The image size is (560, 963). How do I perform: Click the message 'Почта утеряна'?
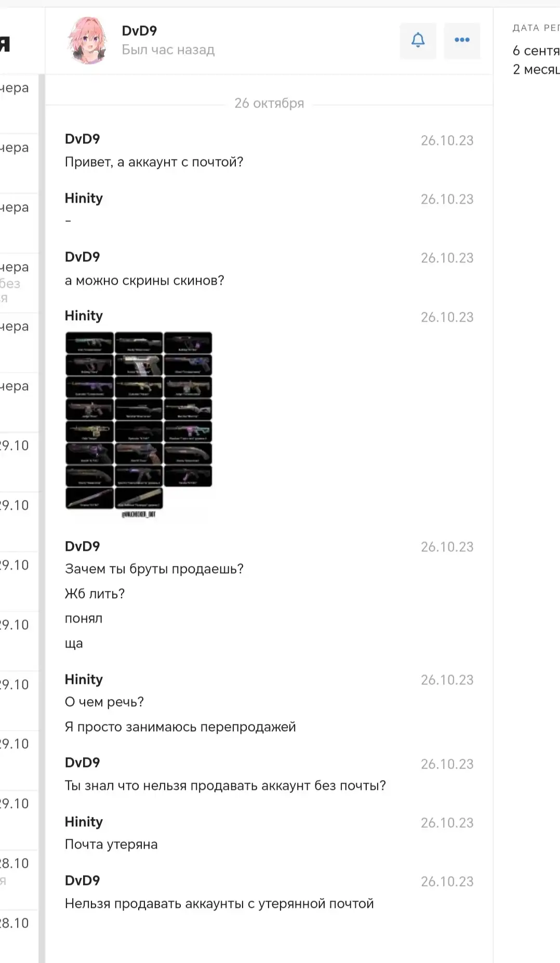tap(111, 845)
